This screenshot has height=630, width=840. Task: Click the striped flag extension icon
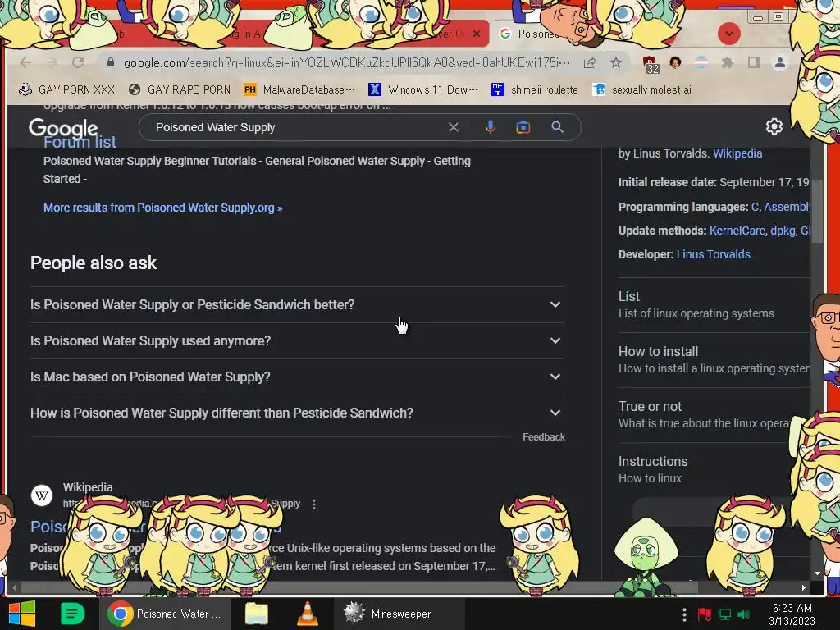click(701, 62)
